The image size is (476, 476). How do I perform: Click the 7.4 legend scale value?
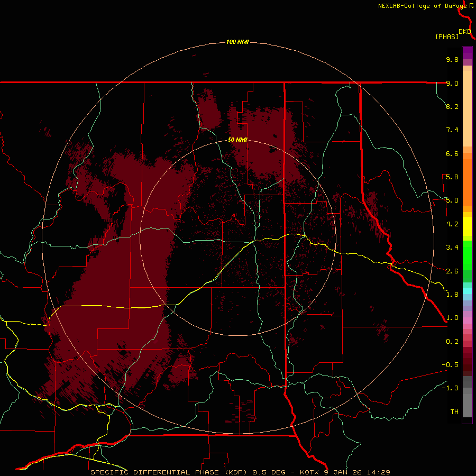coord(452,130)
